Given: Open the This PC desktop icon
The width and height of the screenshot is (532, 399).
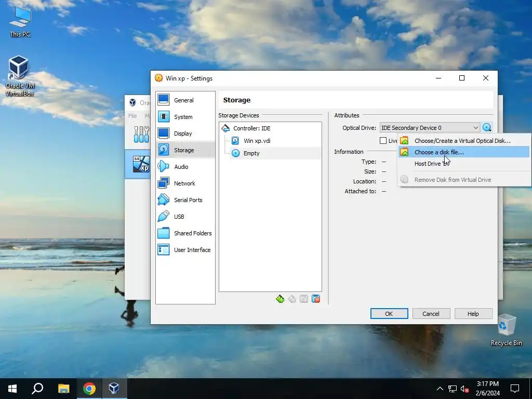Looking at the screenshot, I should click(x=20, y=22).
